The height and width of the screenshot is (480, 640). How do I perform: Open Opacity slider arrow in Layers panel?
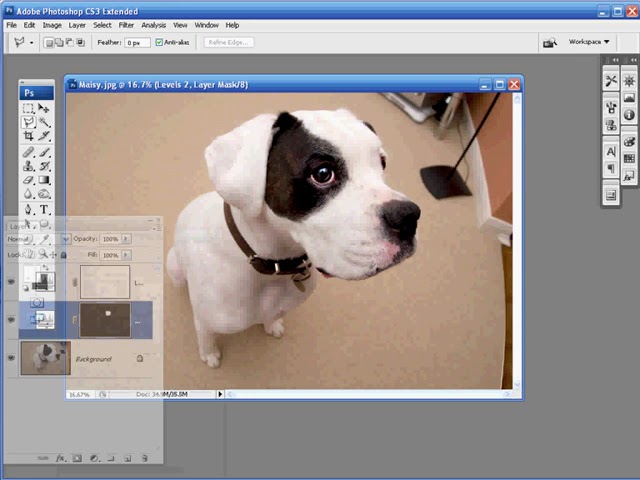(x=126, y=238)
